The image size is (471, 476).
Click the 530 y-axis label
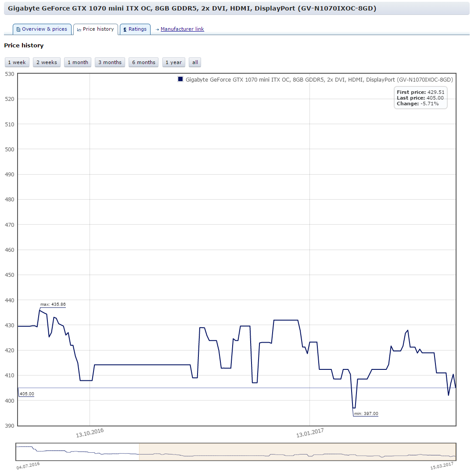pyautogui.click(x=9, y=74)
